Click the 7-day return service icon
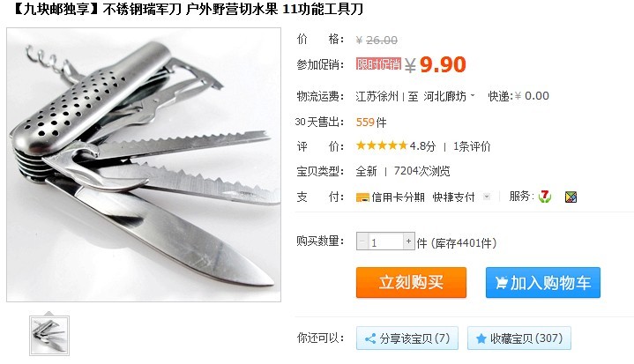The height and width of the screenshot is (364, 634). pyautogui.click(x=545, y=197)
